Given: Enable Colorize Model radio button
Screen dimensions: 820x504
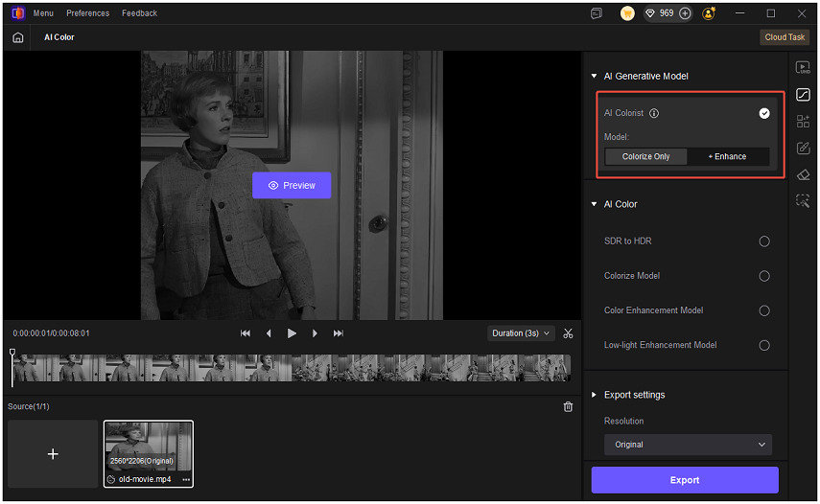Looking at the screenshot, I should [764, 276].
